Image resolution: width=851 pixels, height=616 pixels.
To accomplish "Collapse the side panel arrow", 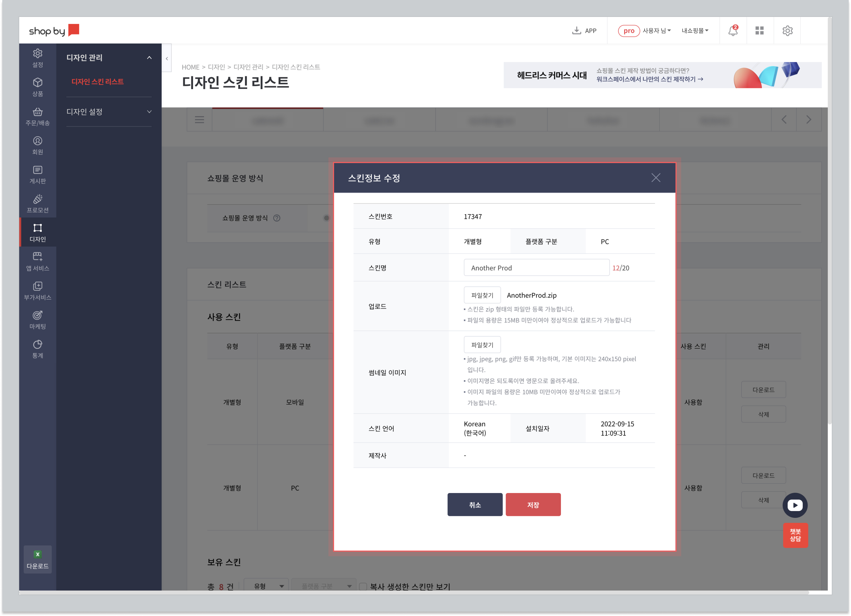I will click(166, 58).
